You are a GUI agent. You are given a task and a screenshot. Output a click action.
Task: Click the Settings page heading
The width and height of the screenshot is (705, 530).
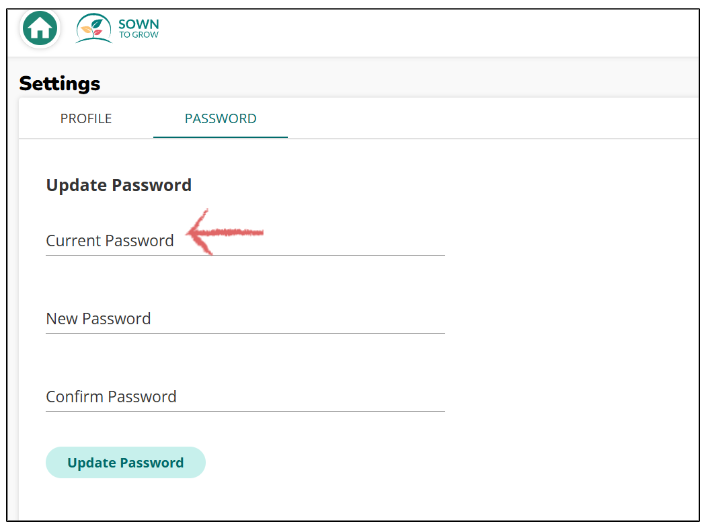pos(60,83)
